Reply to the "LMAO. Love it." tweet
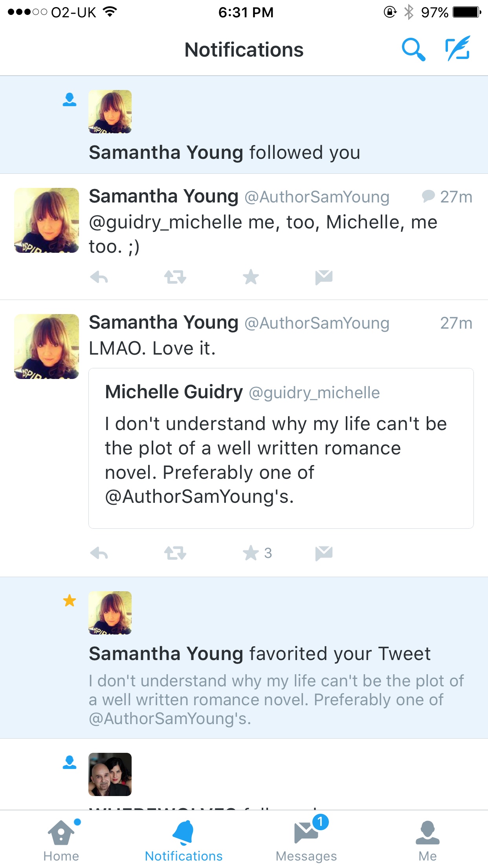The image size is (488, 868). point(99,554)
